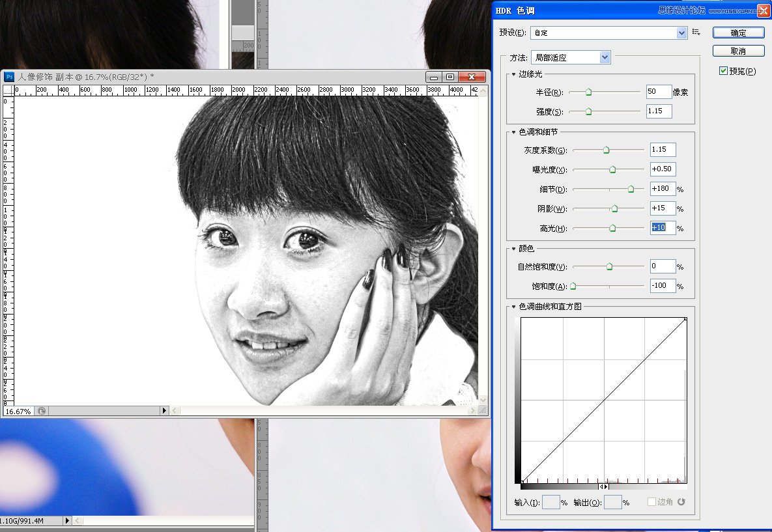Open the 预设 preset dropdown
The image size is (772, 532).
[x=681, y=32]
